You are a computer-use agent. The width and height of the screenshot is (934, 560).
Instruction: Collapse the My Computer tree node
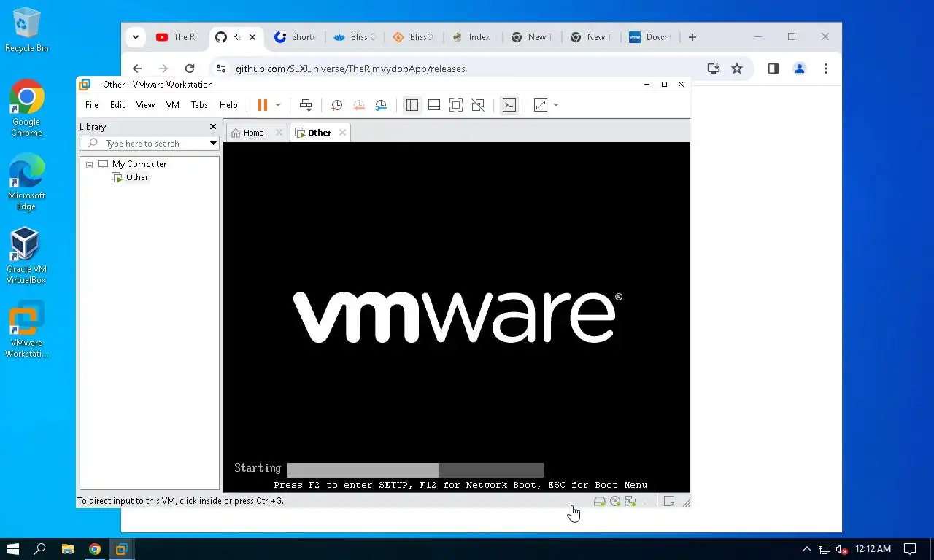(89, 165)
